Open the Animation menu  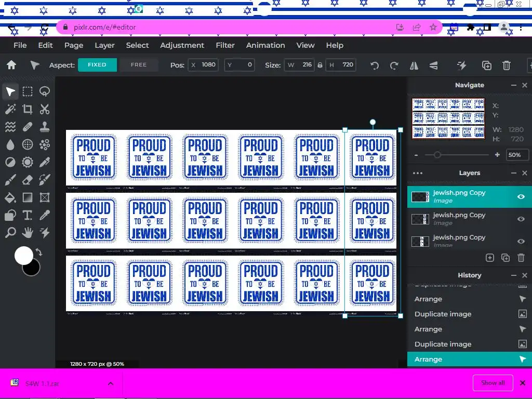tap(265, 45)
